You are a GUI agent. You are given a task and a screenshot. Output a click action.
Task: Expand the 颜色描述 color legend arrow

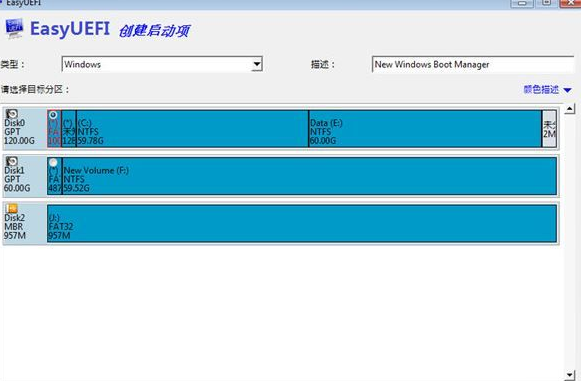point(567,90)
